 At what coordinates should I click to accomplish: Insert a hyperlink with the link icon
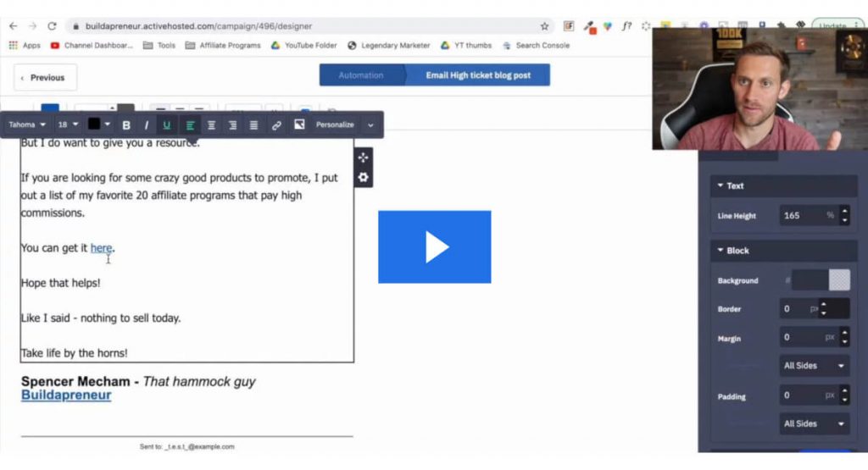click(276, 125)
